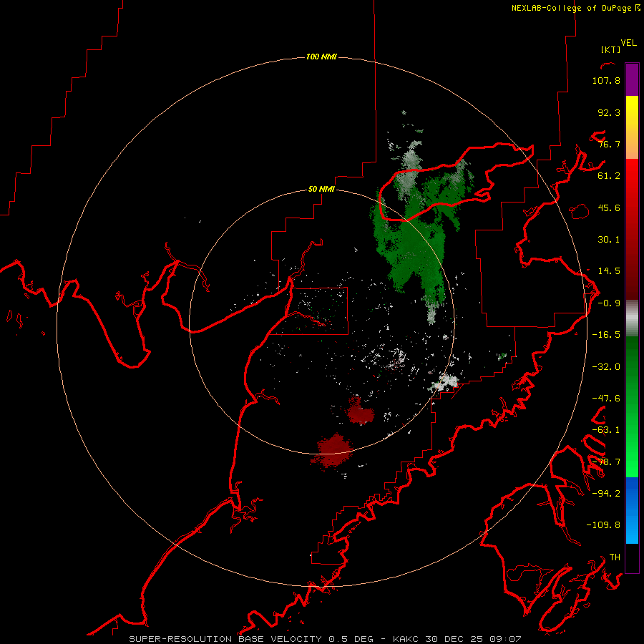This screenshot has height=644, width=644.
Task: Click the 107.8 legend value
Action: click(606, 80)
